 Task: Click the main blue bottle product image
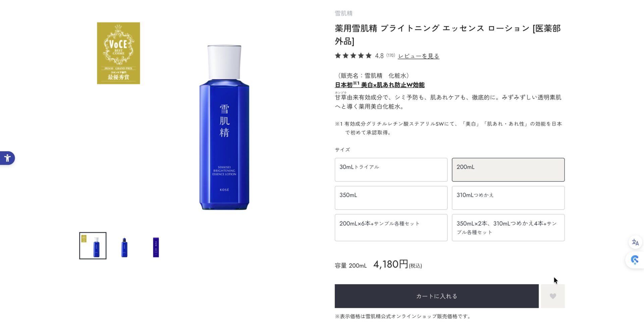point(224,127)
